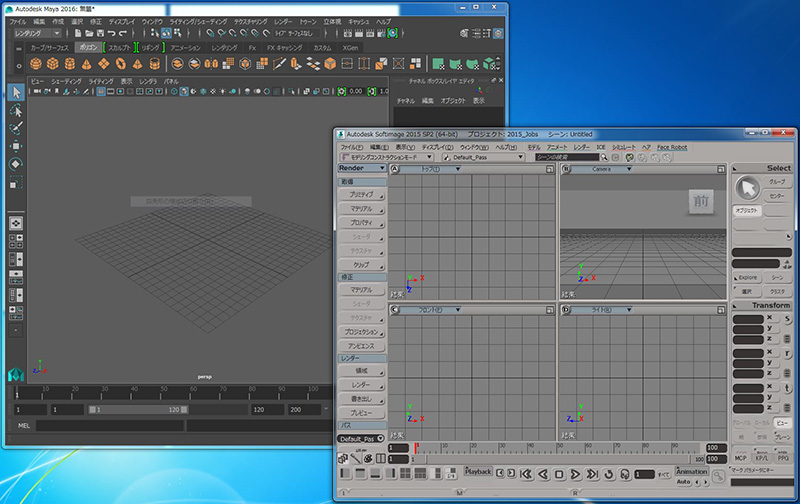Activate the Move tool in Maya's toolbox
The image size is (800, 504).
pos(16,146)
